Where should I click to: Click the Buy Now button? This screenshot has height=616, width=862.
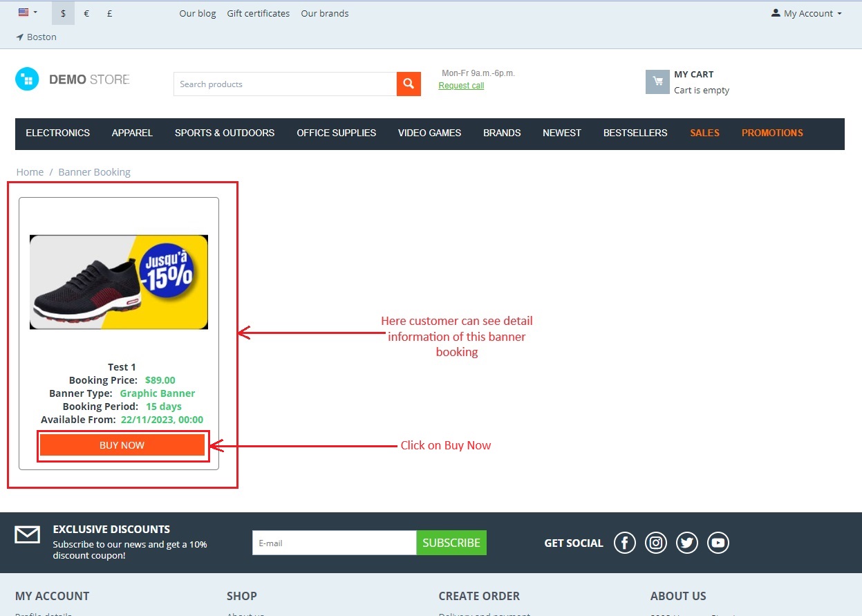tap(122, 445)
